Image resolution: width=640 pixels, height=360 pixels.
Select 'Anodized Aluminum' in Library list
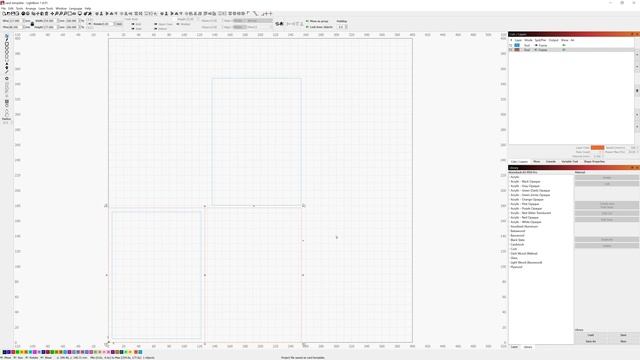(524, 227)
